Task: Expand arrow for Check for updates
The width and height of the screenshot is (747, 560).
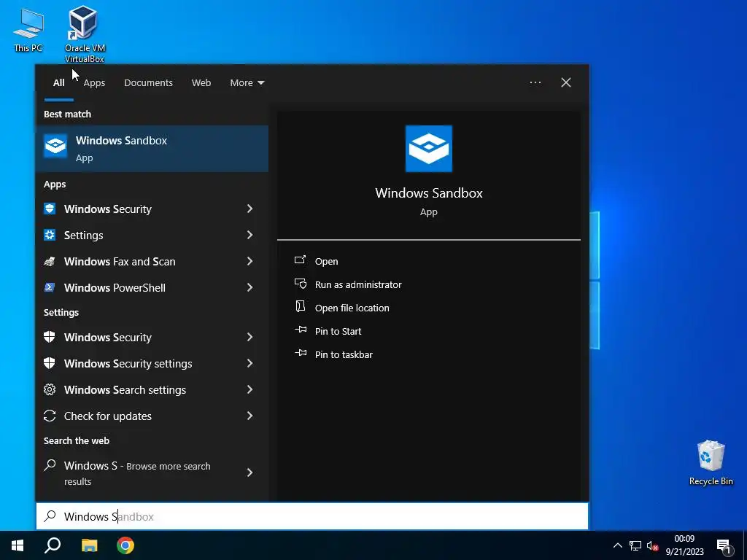Action: pyautogui.click(x=249, y=416)
